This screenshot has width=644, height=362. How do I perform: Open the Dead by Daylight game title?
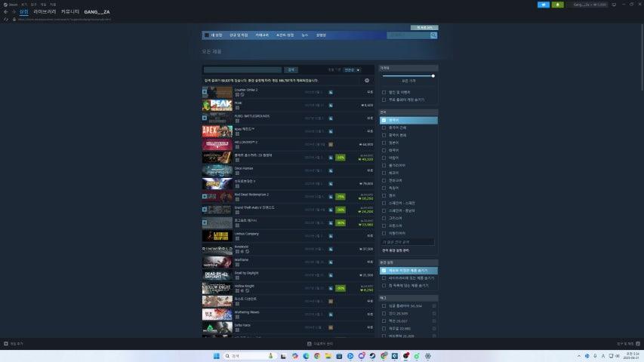[246, 273]
